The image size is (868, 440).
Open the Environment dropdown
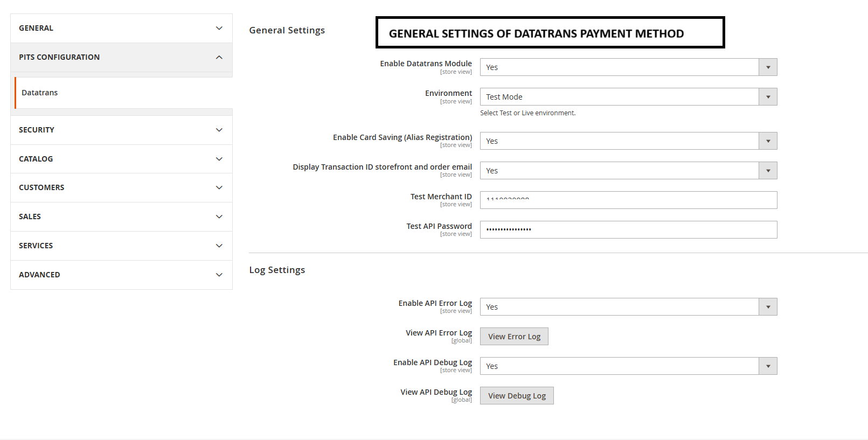click(x=628, y=97)
